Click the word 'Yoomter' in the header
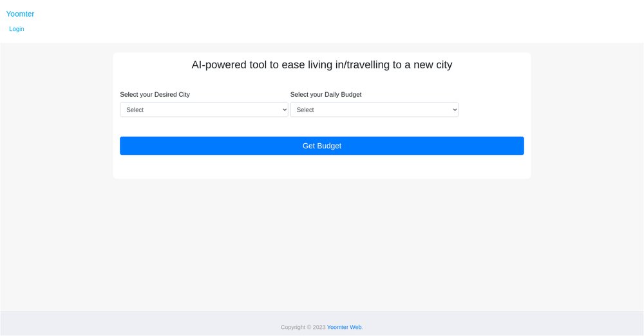Screen dimensions: 644x336 click(x=20, y=14)
